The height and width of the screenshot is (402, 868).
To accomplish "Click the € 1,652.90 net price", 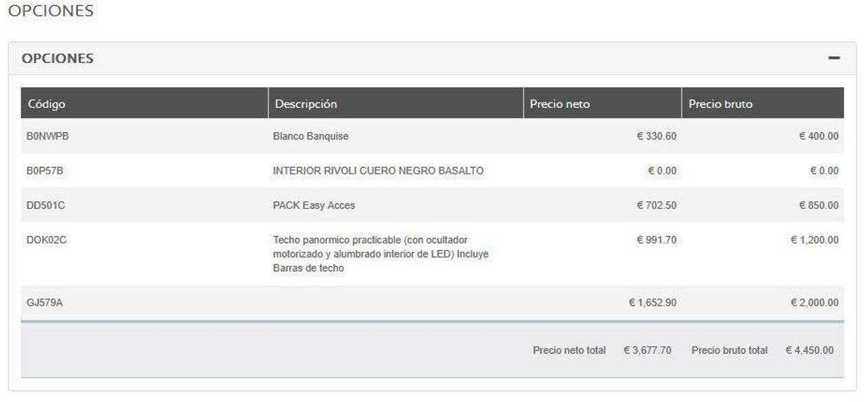I will coord(652,303).
